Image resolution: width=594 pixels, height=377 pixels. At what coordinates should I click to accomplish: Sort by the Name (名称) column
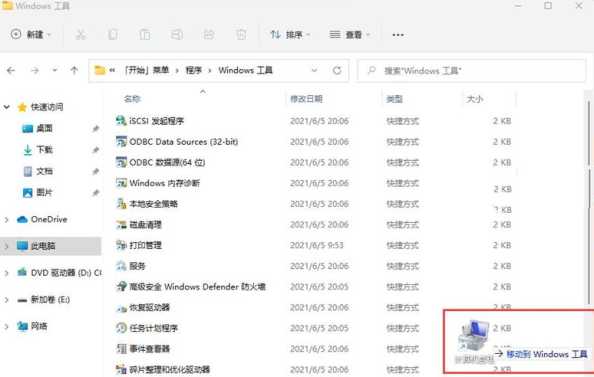[x=132, y=99]
